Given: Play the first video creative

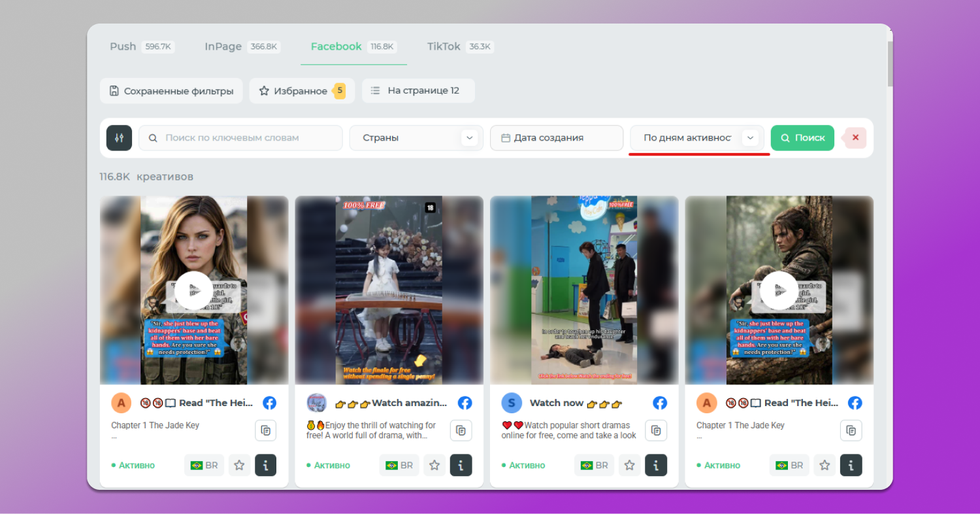Looking at the screenshot, I should coord(193,290).
